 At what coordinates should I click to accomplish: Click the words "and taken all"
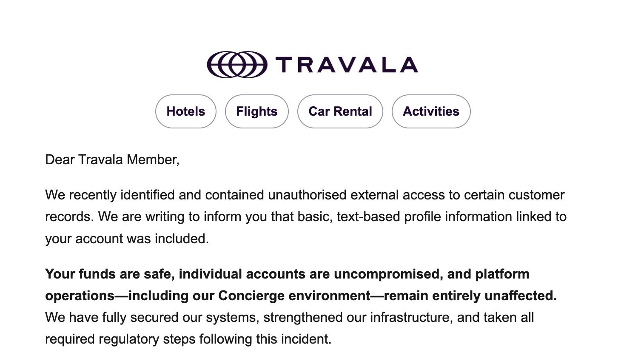pos(496,318)
